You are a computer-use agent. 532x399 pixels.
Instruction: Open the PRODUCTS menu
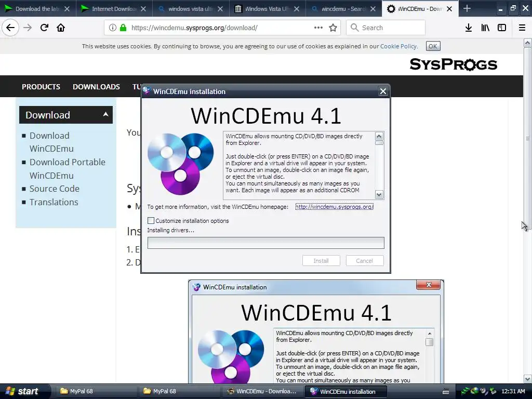click(41, 87)
